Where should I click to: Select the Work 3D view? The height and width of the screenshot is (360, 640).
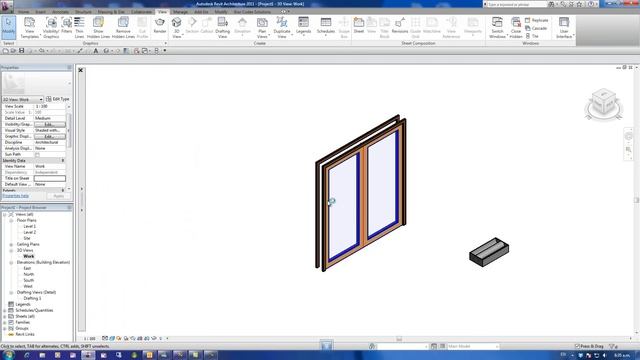click(29, 256)
